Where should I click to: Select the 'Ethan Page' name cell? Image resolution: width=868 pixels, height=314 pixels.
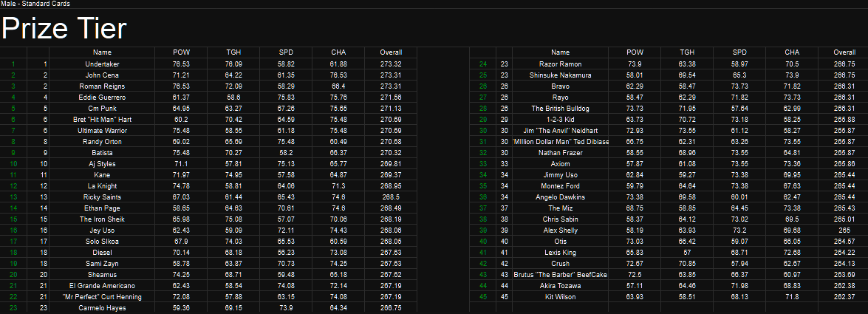[103, 208]
